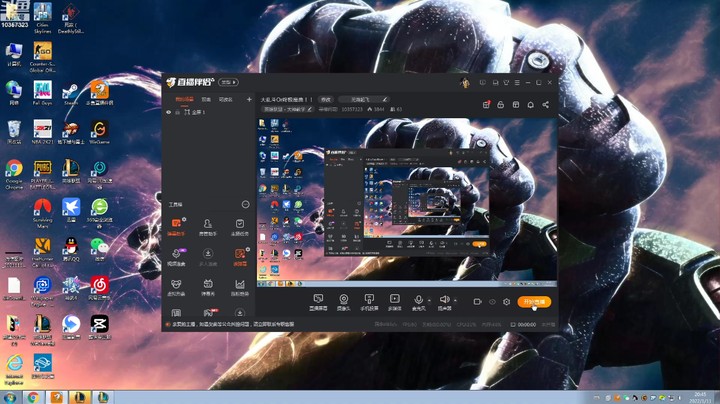Click the streamer avatar in title bar
The height and width of the screenshot is (404, 720).
(465, 83)
